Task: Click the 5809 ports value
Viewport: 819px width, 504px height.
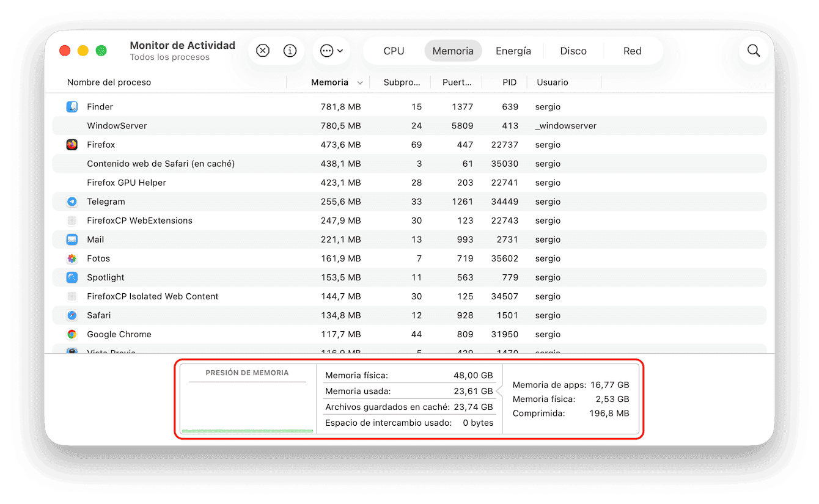Action: point(462,126)
